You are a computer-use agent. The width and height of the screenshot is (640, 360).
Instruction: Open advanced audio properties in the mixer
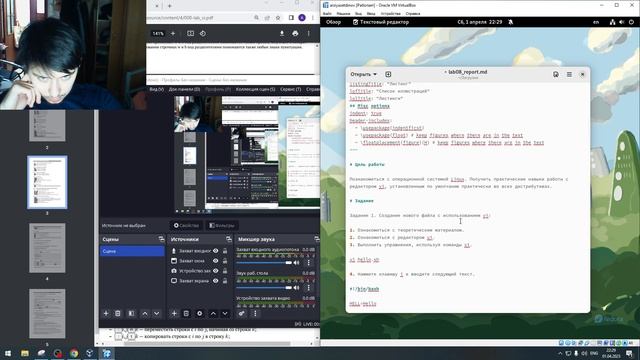click(242, 313)
